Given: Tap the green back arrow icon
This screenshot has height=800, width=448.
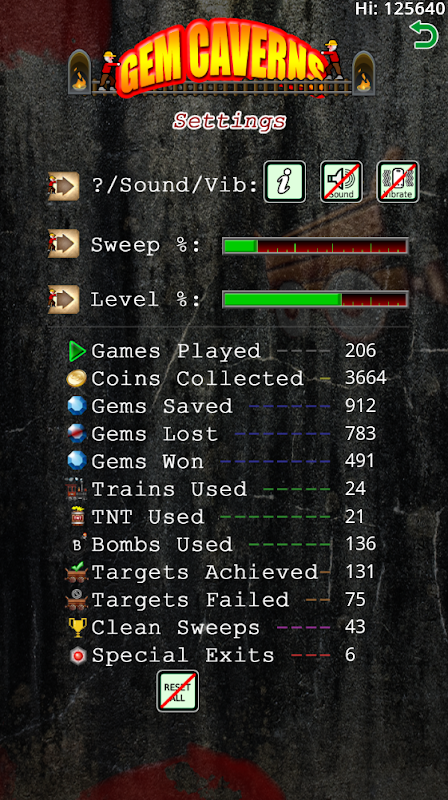Looking at the screenshot, I should [x=424, y=35].
